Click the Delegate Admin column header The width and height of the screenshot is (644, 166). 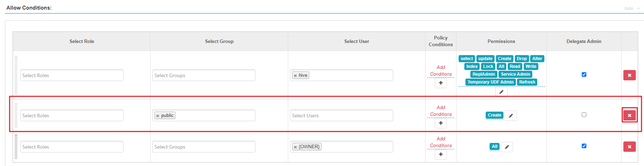(584, 42)
